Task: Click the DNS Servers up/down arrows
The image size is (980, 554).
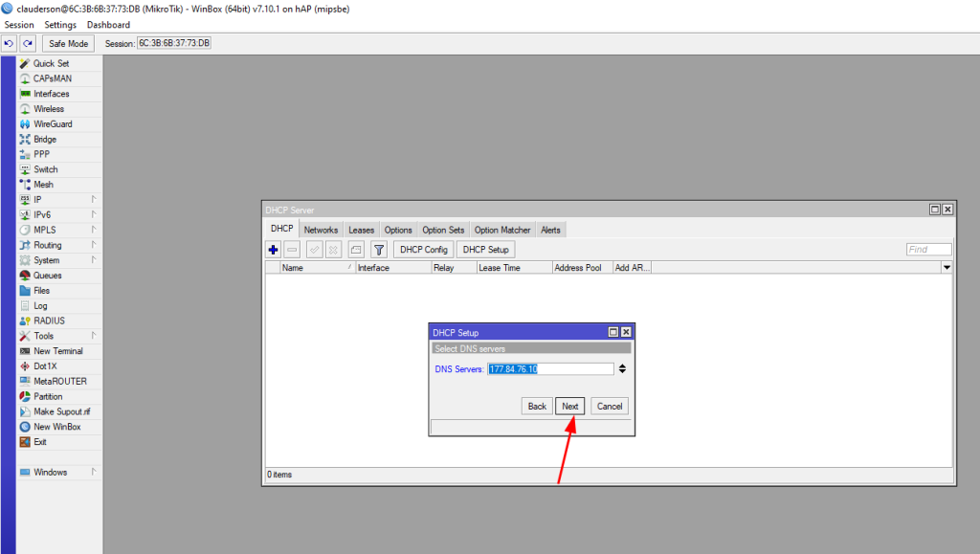Action: tap(623, 369)
